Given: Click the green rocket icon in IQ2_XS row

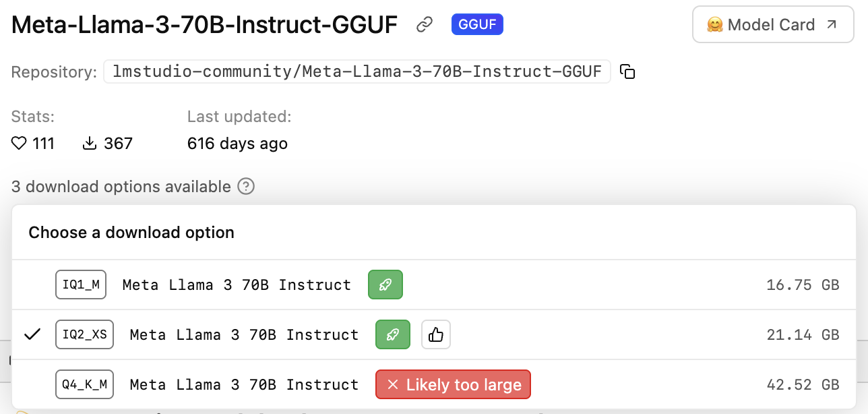Looking at the screenshot, I should pos(392,334).
